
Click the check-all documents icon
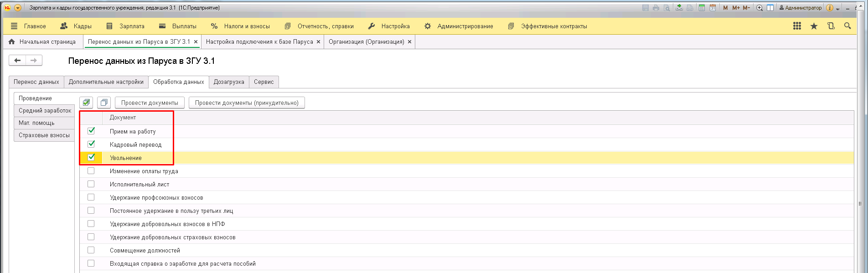tap(86, 103)
